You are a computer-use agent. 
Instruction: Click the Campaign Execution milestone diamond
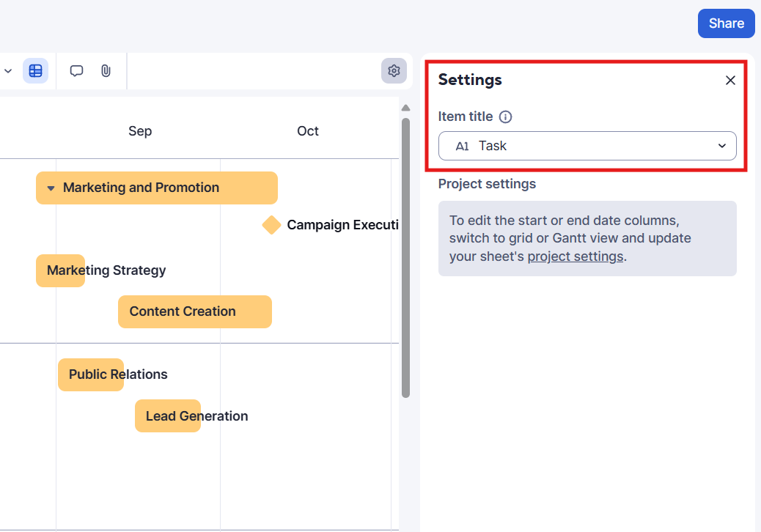[x=272, y=225]
